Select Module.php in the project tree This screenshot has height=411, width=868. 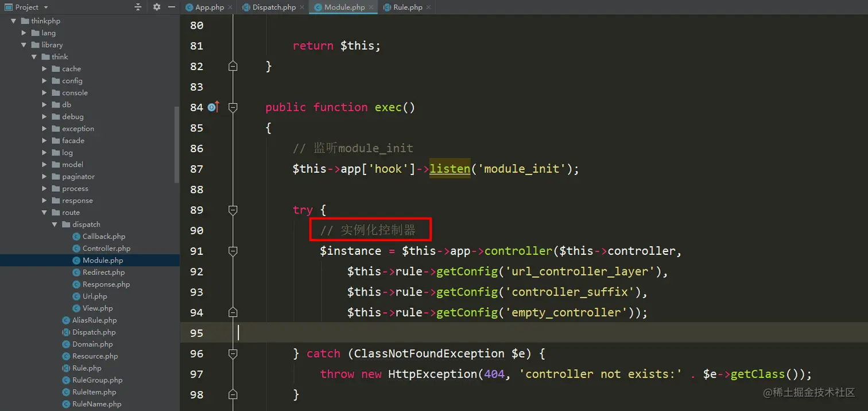click(x=98, y=260)
